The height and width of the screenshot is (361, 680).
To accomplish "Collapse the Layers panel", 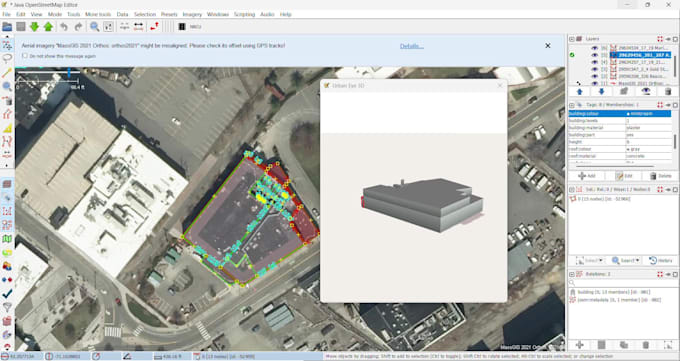I will coord(572,39).
